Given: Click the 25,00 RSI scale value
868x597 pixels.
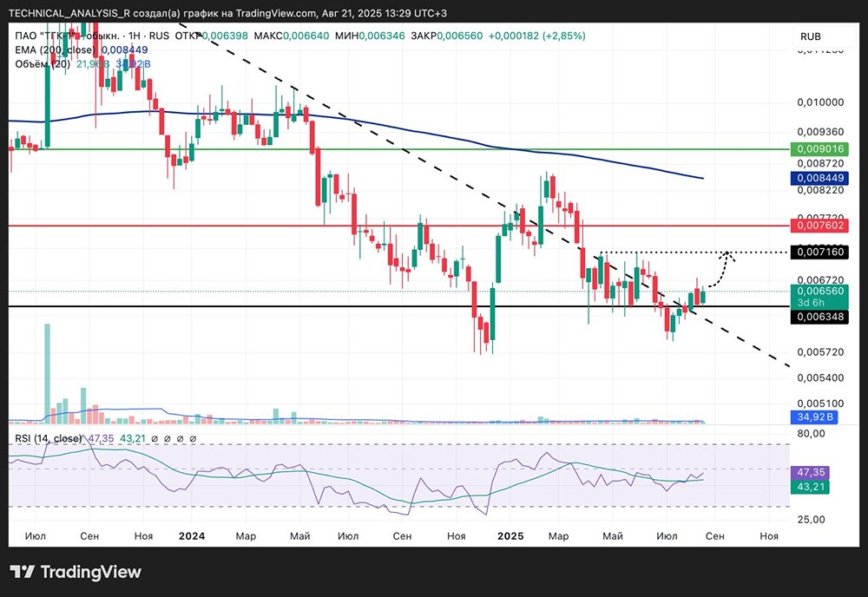Looking at the screenshot, I should click(x=811, y=520).
